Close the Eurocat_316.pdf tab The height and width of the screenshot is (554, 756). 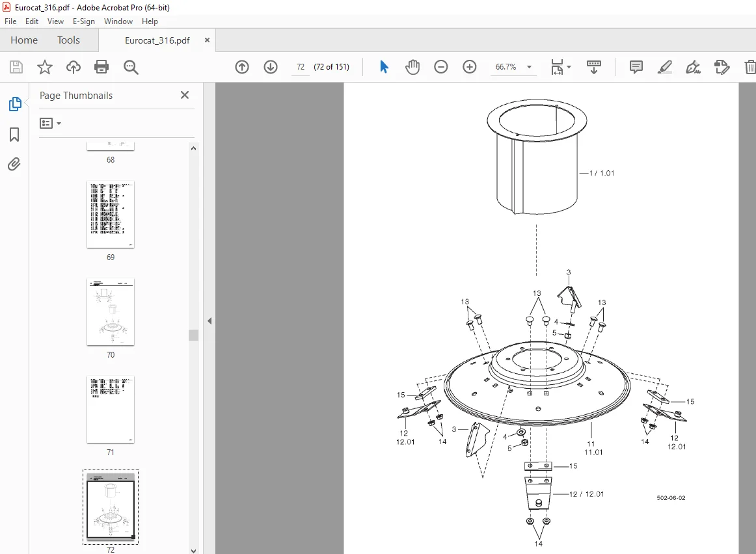pyautogui.click(x=207, y=40)
